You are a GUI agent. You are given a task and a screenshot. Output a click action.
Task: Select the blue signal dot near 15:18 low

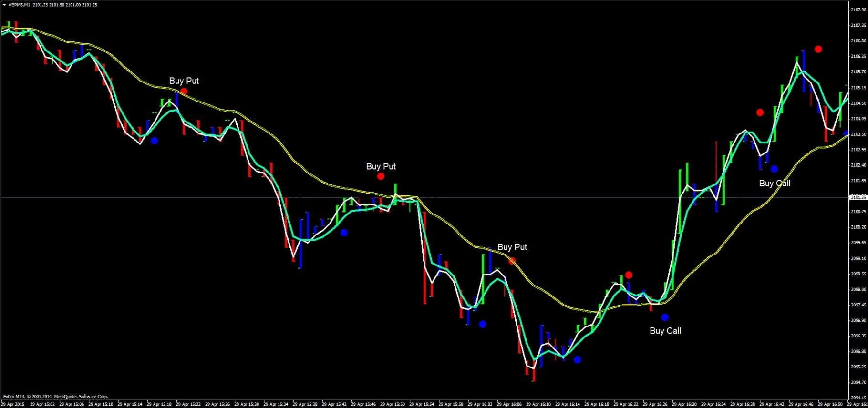(x=154, y=141)
